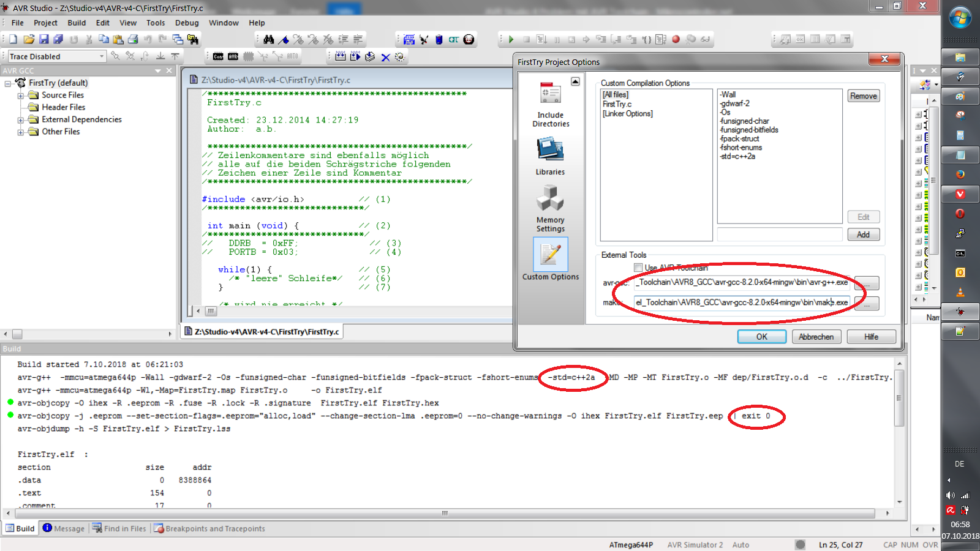980x551 pixels.
Task: Toggle breakpoint with the red circle icon
Action: (x=676, y=39)
